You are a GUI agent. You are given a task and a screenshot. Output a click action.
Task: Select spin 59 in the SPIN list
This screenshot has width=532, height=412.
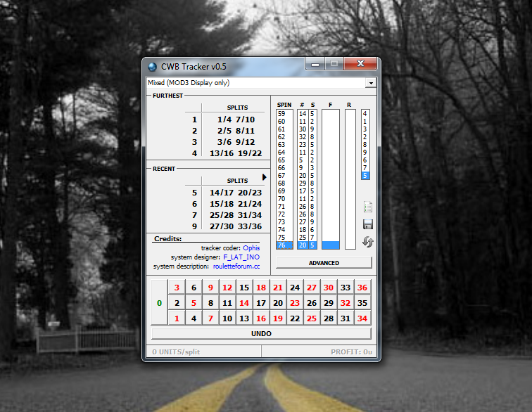point(284,114)
